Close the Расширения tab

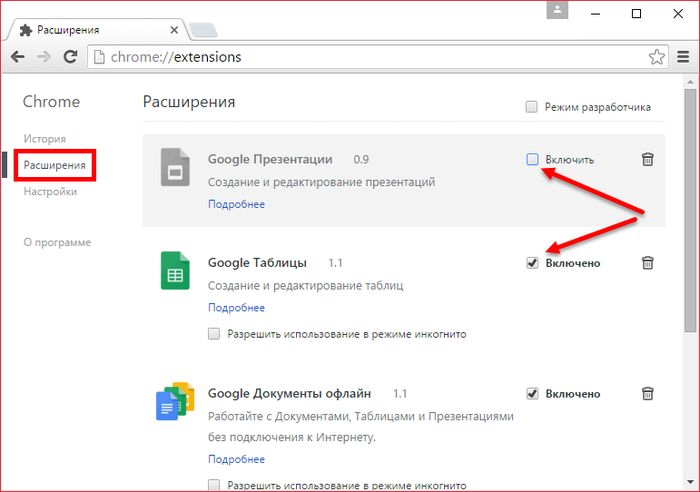pos(174,30)
